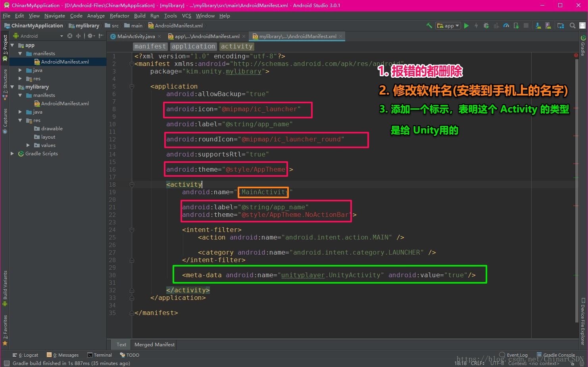This screenshot has height=367, width=588.
Task: Close the app AndroidManifest.xml tab
Action: pyautogui.click(x=244, y=36)
